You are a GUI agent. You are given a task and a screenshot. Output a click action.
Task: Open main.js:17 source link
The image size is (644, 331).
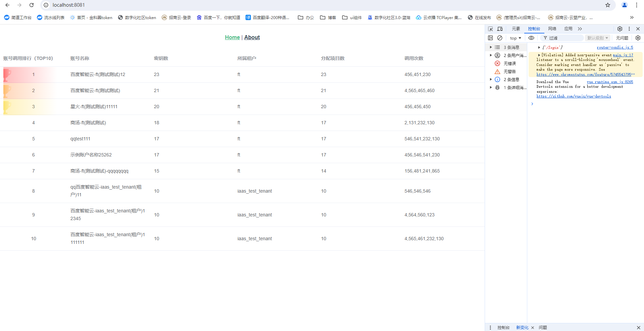[623, 55]
